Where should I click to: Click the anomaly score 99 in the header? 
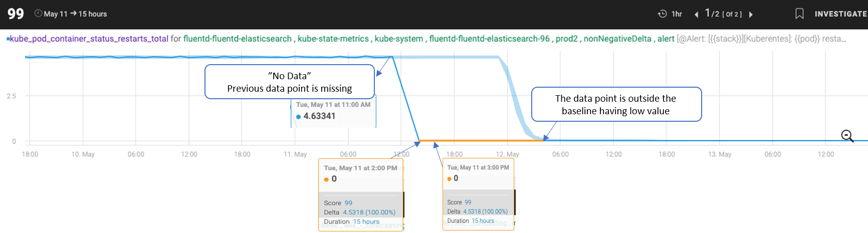click(x=16, y=14)
